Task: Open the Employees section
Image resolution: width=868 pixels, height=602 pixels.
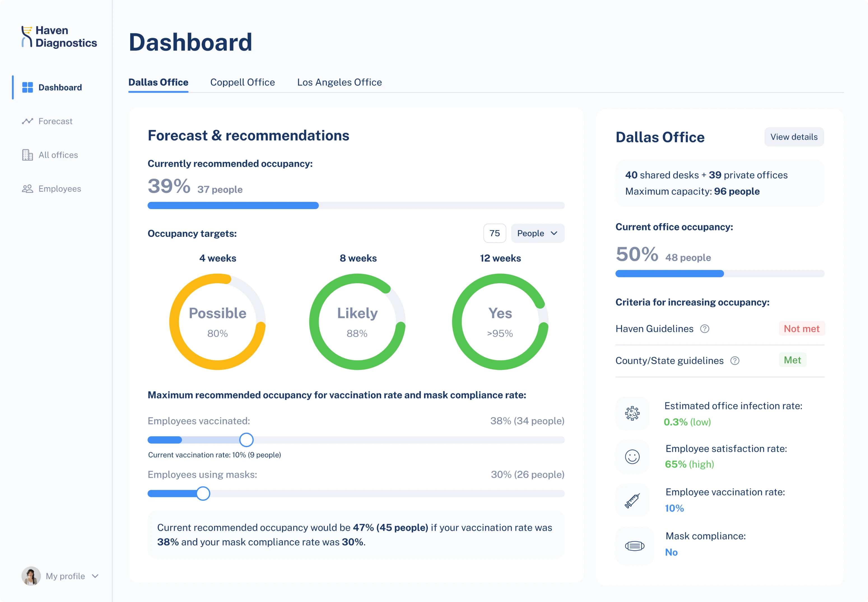Action: pos(59,189)
